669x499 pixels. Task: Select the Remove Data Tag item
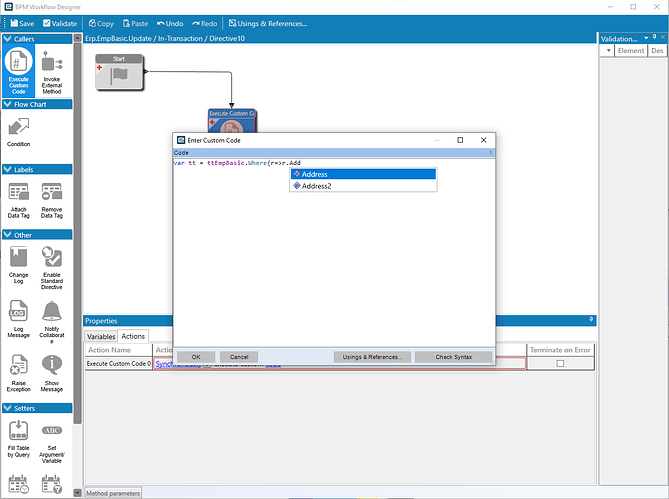point(52,200)
